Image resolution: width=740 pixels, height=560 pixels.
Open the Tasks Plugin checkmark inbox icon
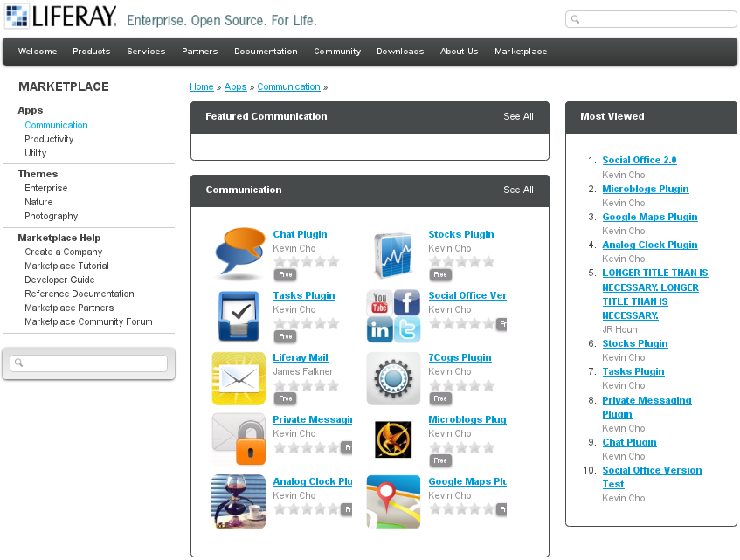pyautogui.click(x=239, y=316)
